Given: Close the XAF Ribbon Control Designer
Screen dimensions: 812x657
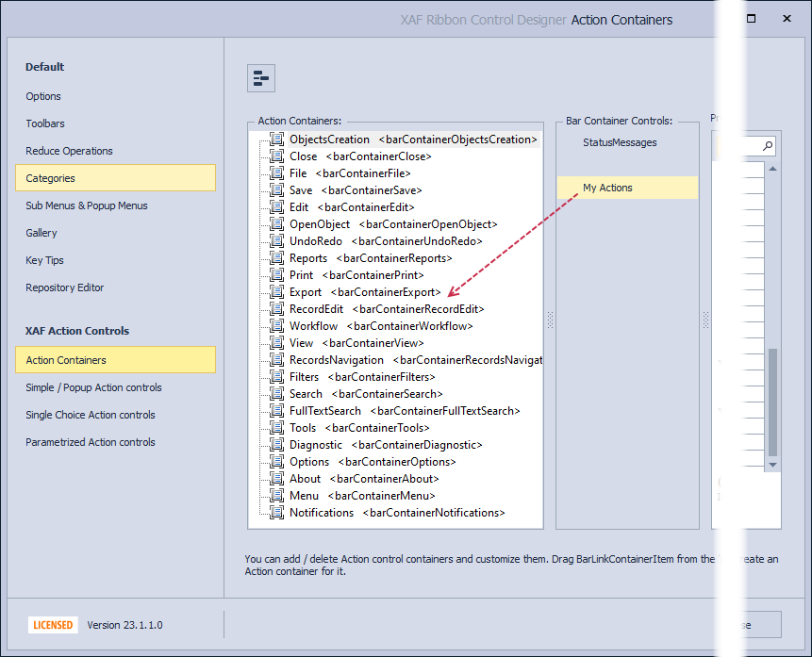Looking at the screenshot, I should (787, 19).
